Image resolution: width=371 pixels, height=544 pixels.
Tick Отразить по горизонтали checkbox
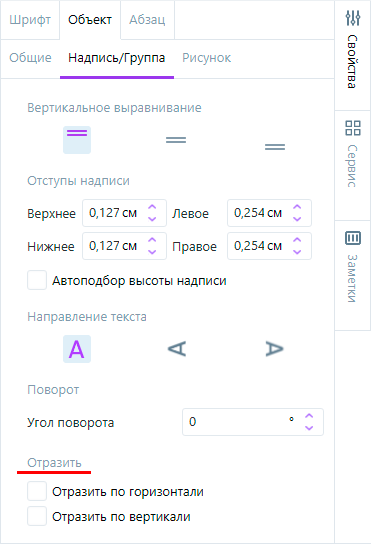(x=37, y=491)
